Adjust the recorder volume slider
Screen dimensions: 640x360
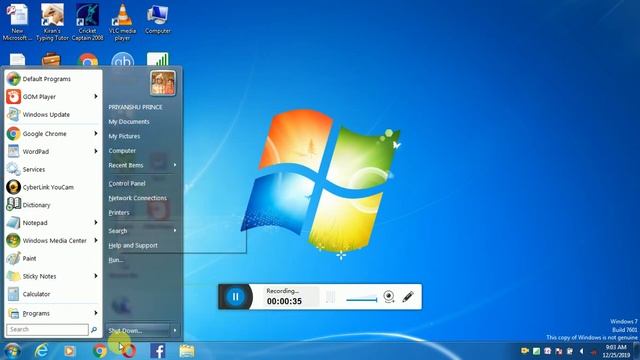point(362,299)
